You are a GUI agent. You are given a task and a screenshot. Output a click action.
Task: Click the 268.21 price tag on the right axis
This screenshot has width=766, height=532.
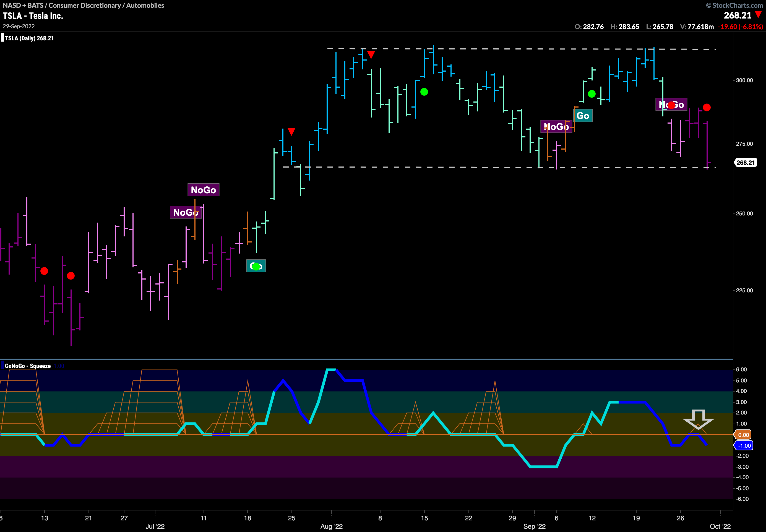click(745, 163)
